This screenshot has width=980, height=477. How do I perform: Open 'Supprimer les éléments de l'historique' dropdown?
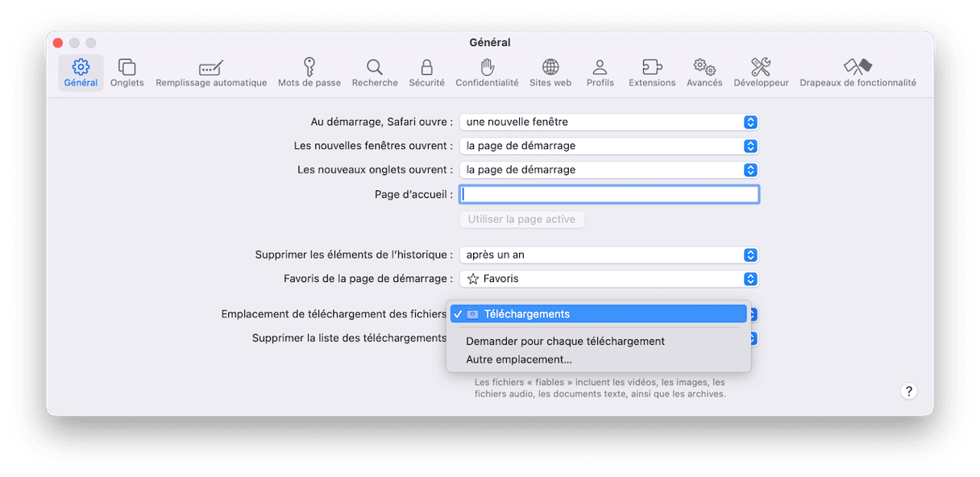[608, 255]
